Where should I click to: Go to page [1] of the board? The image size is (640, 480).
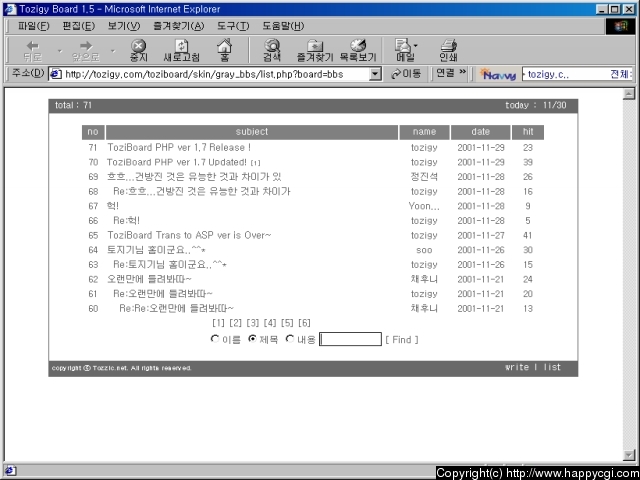(x=218, y=323)
